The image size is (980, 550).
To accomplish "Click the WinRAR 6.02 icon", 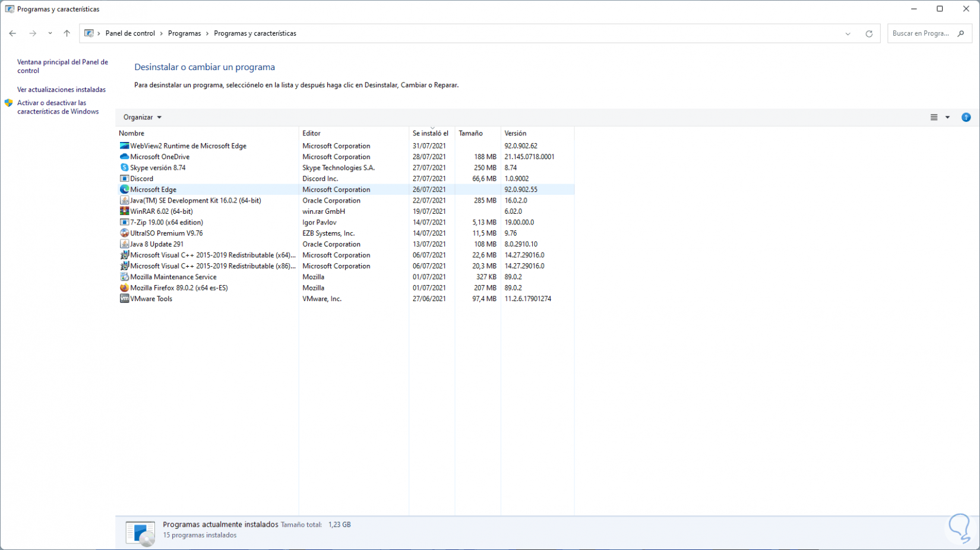I will tap(124, 211).
